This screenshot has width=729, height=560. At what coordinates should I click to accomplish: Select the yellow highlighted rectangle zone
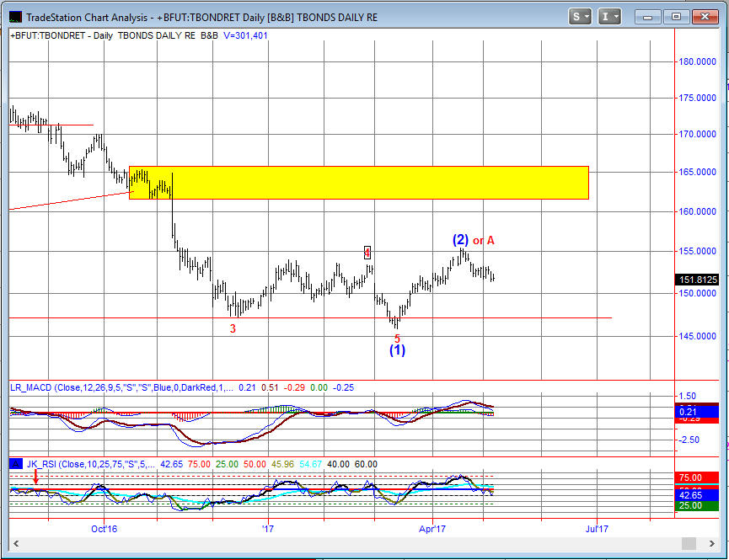click(359, 183)
